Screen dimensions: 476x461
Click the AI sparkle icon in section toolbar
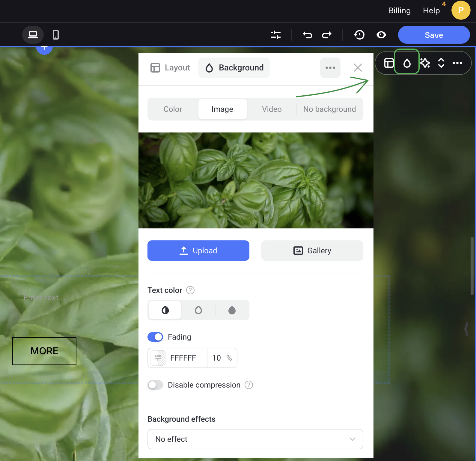click(425, 63)
